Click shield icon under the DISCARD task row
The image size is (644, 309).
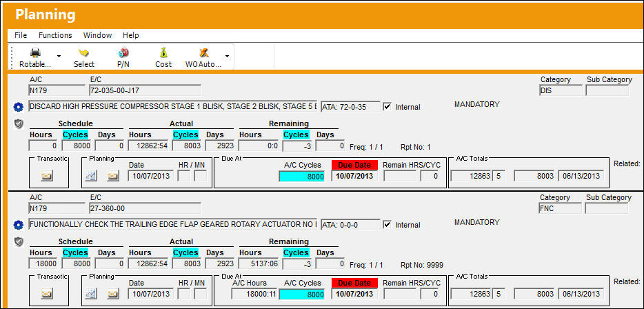[18, 123]
